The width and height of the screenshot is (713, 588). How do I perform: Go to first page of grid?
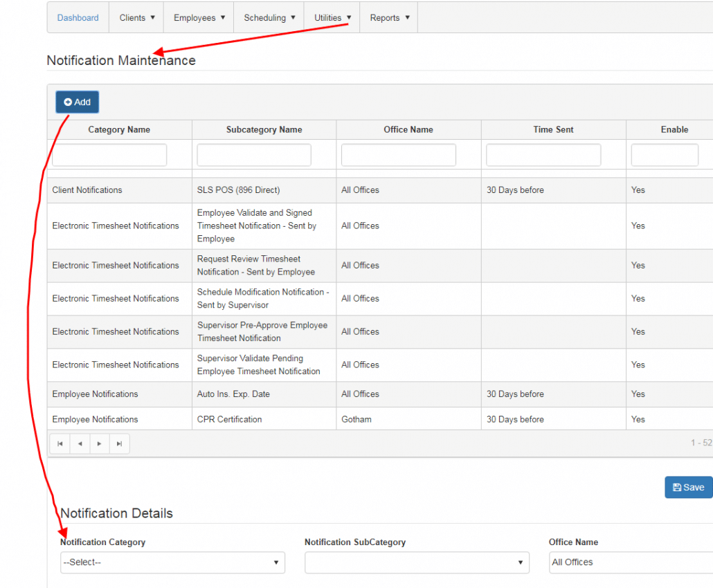click(60, 443)
